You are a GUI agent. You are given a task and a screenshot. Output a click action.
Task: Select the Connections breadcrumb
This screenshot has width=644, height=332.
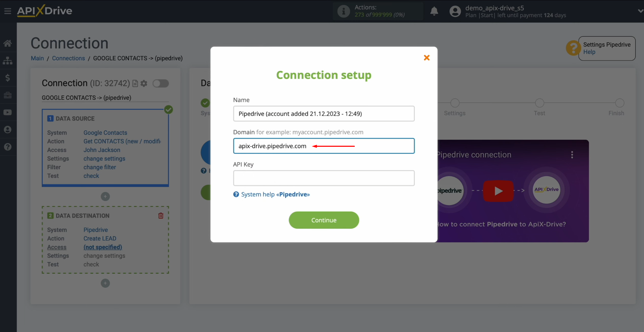coord(68,58)
